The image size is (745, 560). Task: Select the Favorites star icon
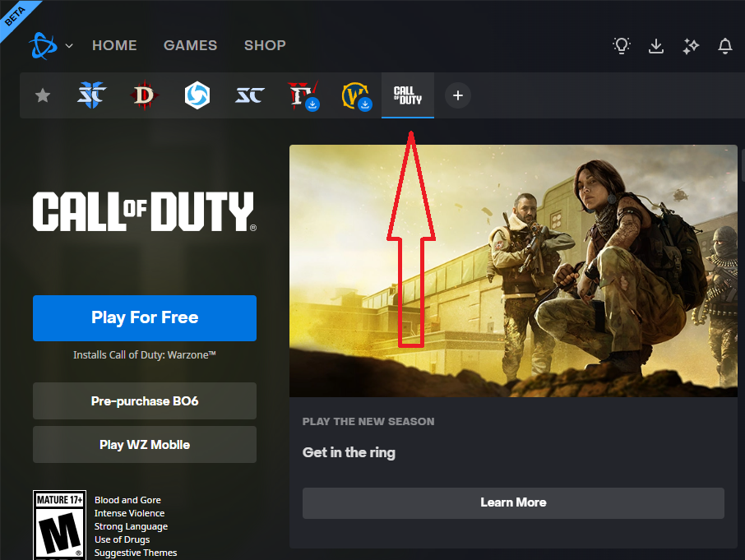pos(43,95)
